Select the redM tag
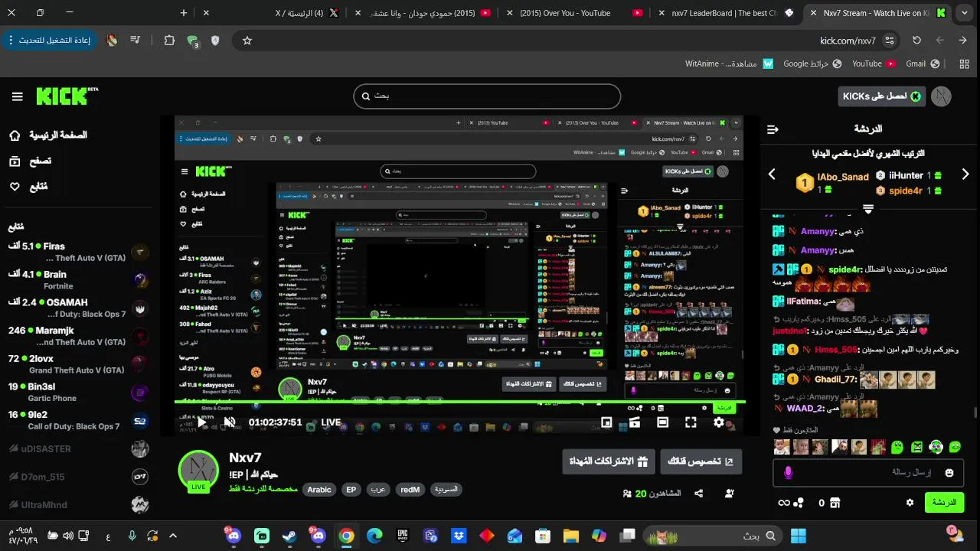Screen dimensions: 980x551 (410, 490)
